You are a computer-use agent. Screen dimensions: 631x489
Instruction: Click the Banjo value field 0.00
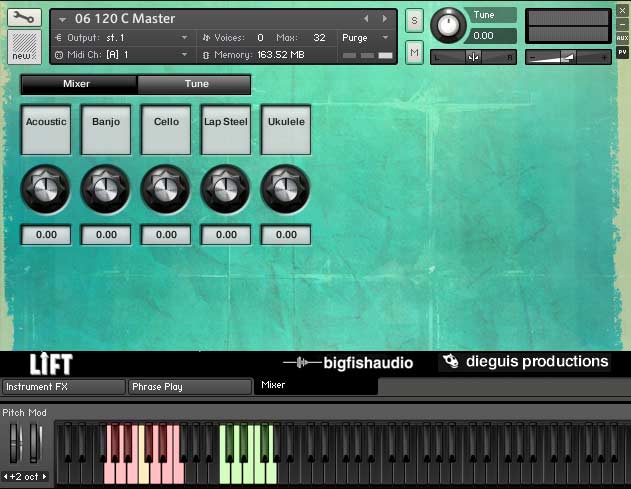106,235
